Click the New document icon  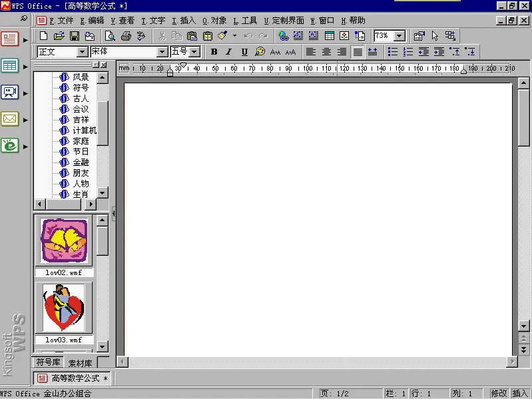43,36
